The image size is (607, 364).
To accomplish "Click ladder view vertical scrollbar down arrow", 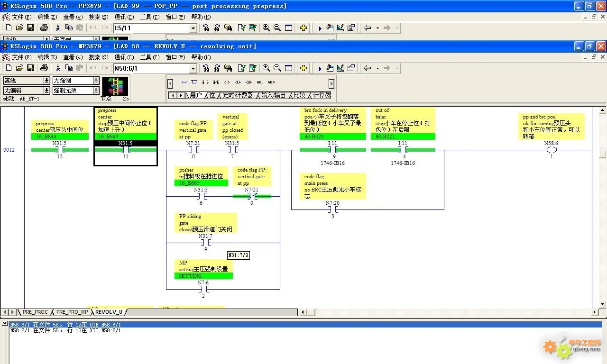I will tap(603, 304).
